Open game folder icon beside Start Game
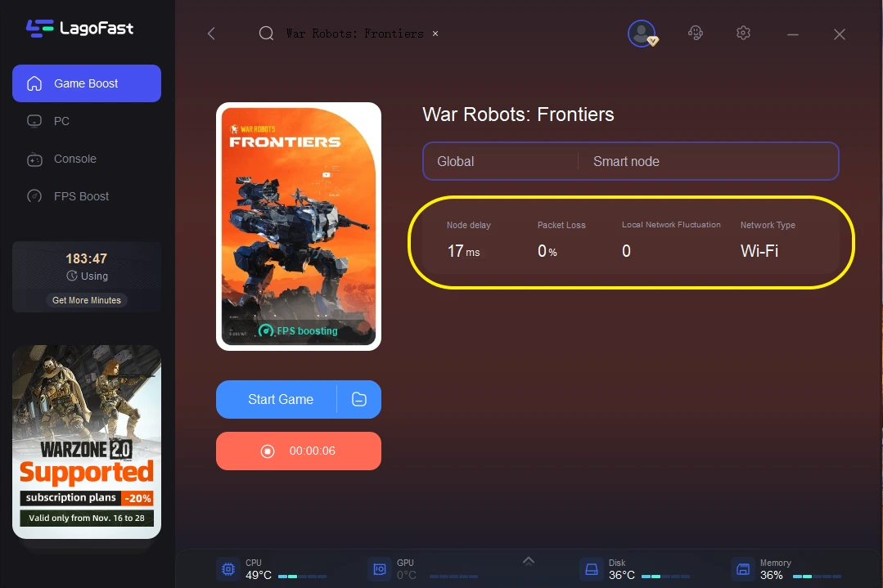The image size is (883, 588). click(359, 399)
